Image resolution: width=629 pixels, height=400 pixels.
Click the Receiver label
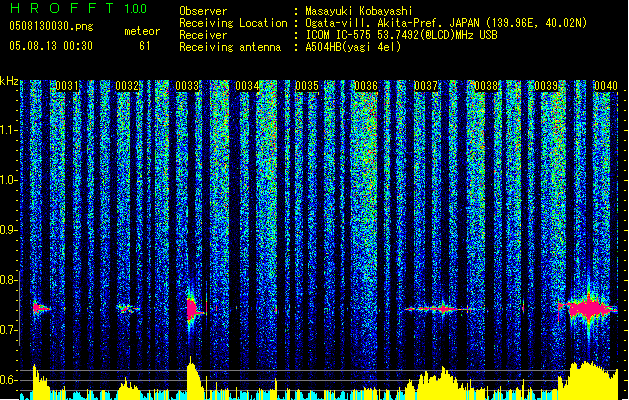[203, 35]
